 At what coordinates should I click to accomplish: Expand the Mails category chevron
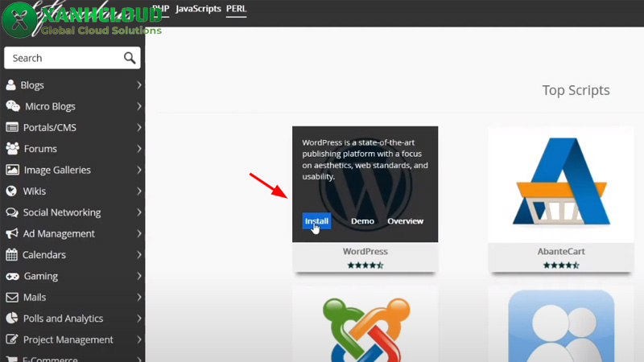coord(139,297)
